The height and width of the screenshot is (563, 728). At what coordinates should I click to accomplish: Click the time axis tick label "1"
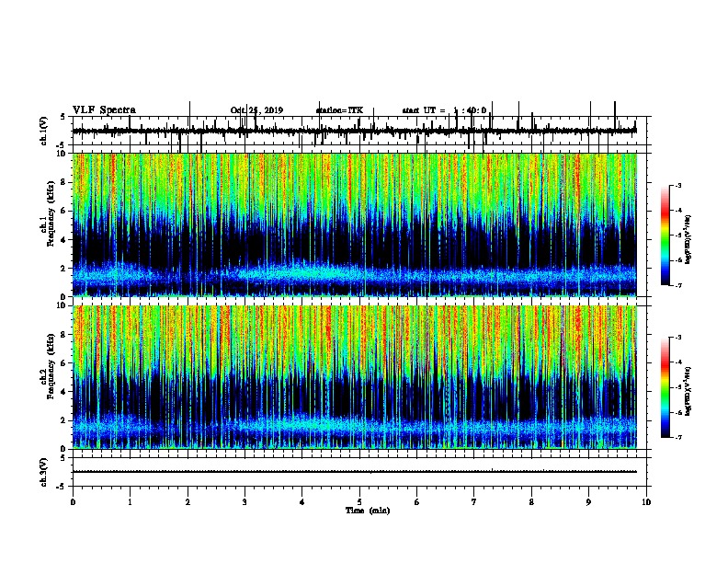[x=130, y=502]
